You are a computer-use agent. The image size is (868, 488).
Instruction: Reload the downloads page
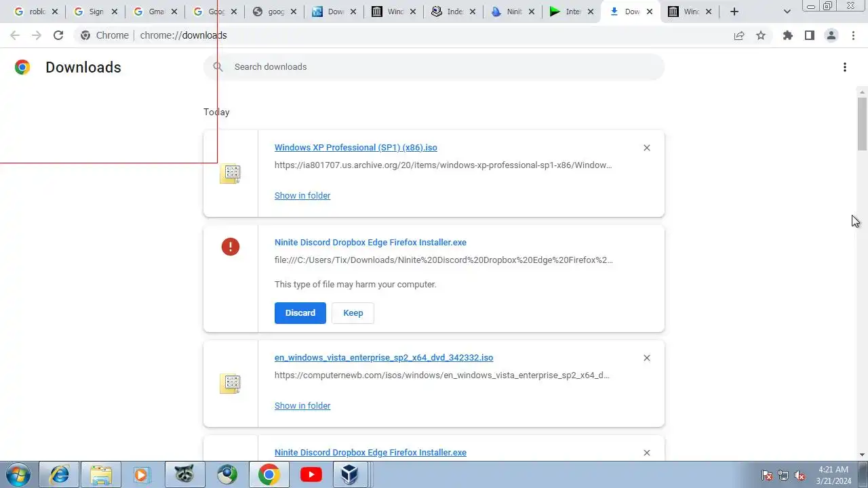pyautogui.click(x=58, y=35)
